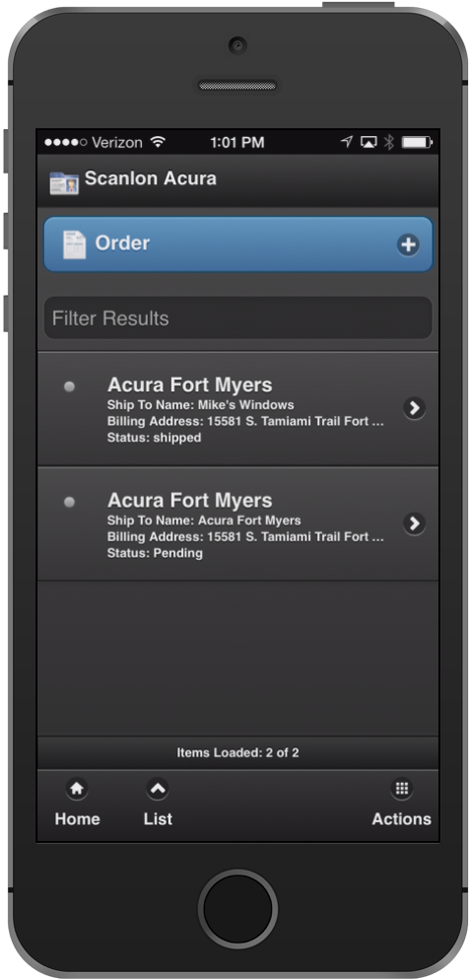Open the Actions tab label
This screenshot has height=980, width=471.
[x=402, y=818]
